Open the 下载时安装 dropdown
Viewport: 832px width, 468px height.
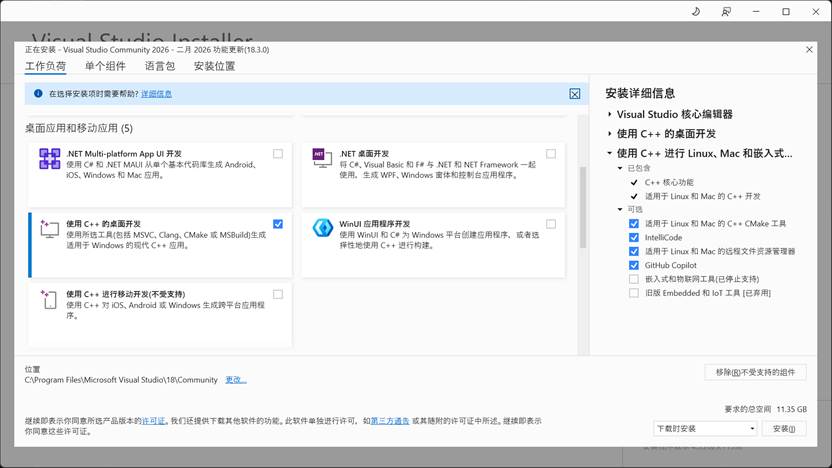coord(705,428)
